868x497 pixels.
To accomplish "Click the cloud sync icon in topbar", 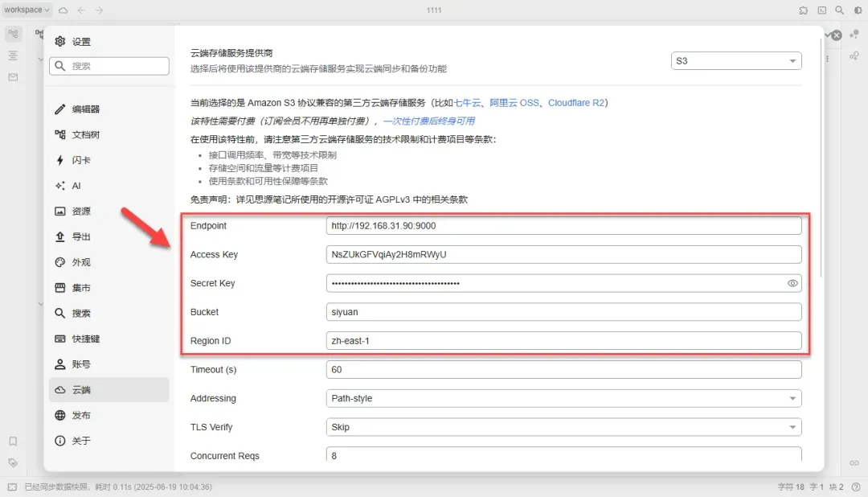I will (x=63, y=10).
